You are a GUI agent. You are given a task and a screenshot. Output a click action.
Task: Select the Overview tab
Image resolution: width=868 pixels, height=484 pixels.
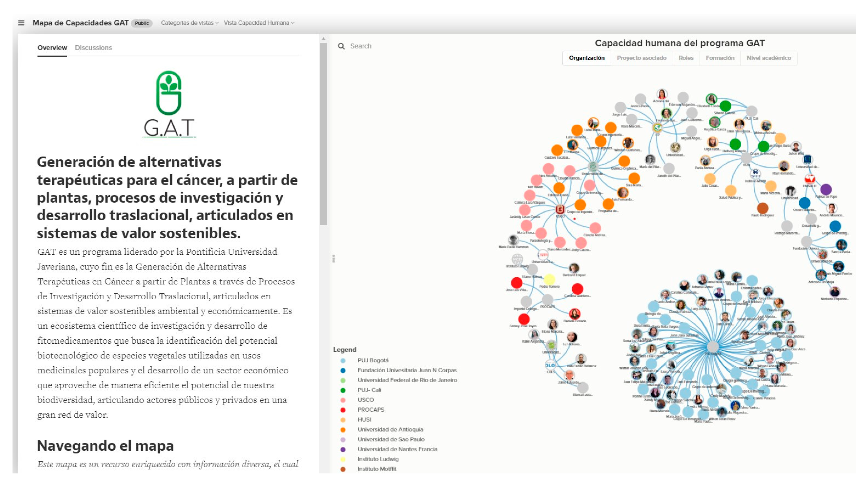pos(52,48)
